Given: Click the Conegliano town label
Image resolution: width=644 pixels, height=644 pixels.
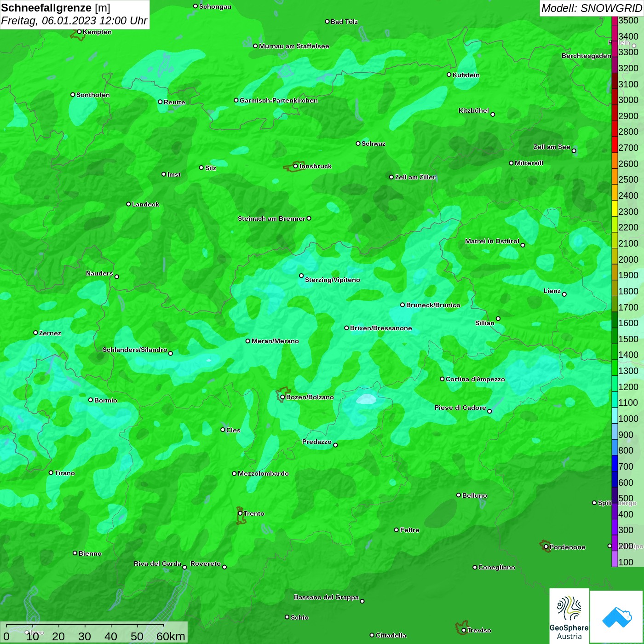Looking at the screenshot, I should (497, 567).
